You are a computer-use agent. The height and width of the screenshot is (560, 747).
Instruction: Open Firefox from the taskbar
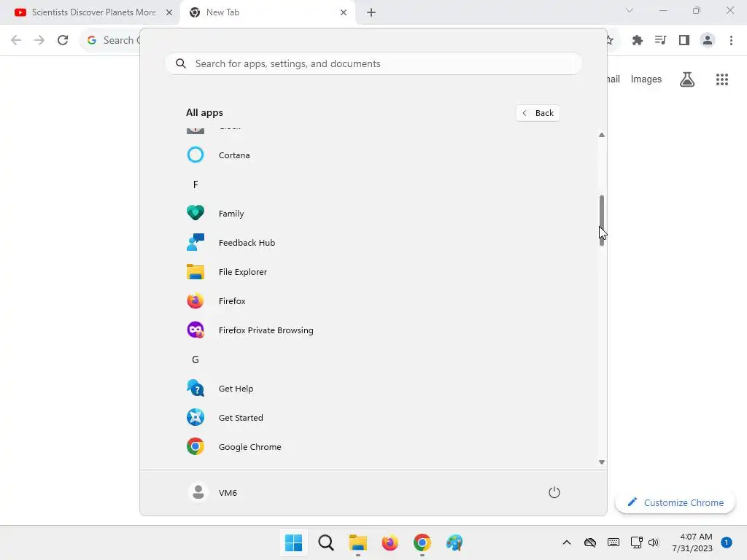(x=390, y=542)
